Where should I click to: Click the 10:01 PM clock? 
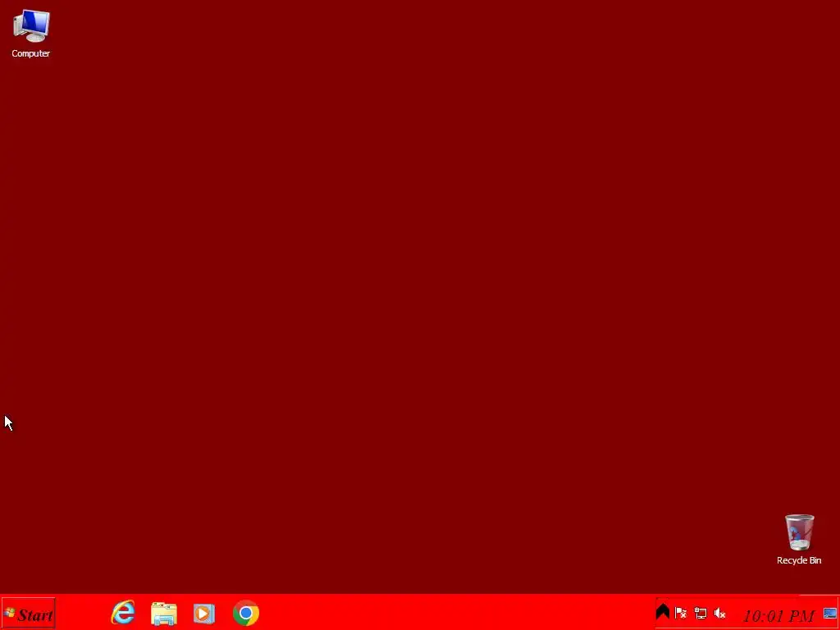click(779, 615)
